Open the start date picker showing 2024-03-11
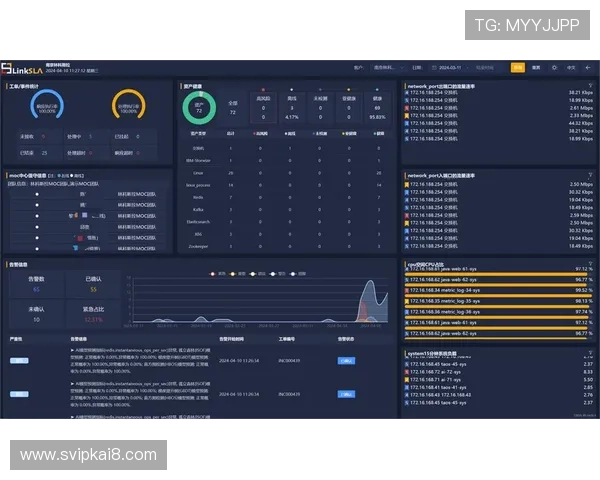 [x=451, y=68]
